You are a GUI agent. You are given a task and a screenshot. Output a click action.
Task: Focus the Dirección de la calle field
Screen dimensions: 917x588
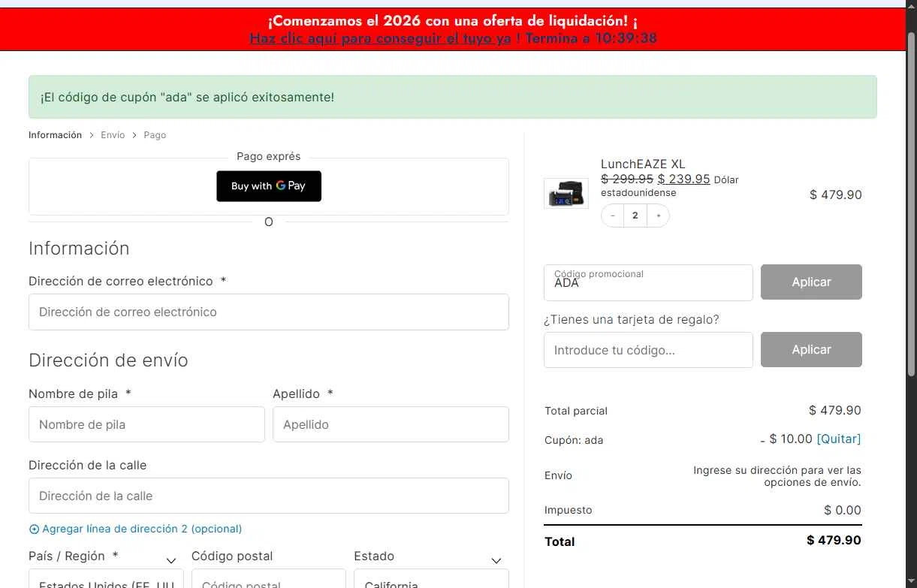coord(269,496)
